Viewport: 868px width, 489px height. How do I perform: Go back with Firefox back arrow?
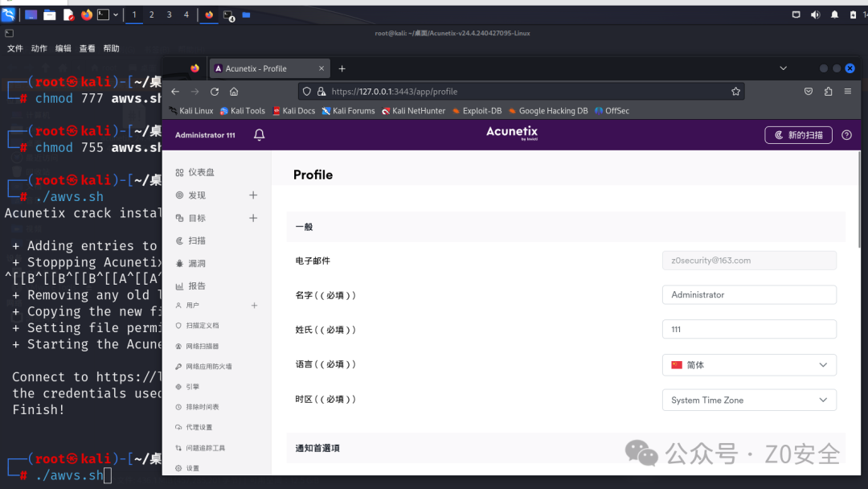click(175, 92)
